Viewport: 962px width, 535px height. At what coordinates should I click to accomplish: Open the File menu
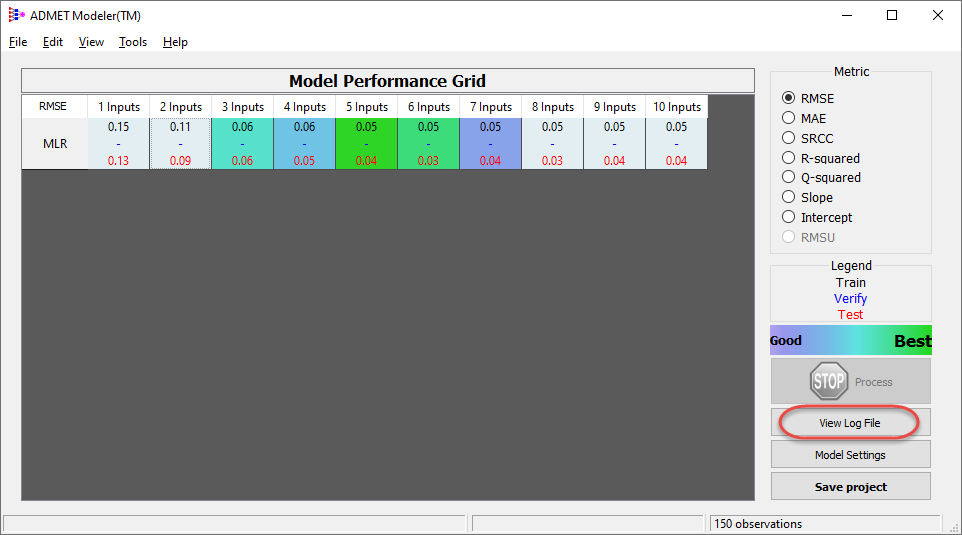click(x=18, y=42)
